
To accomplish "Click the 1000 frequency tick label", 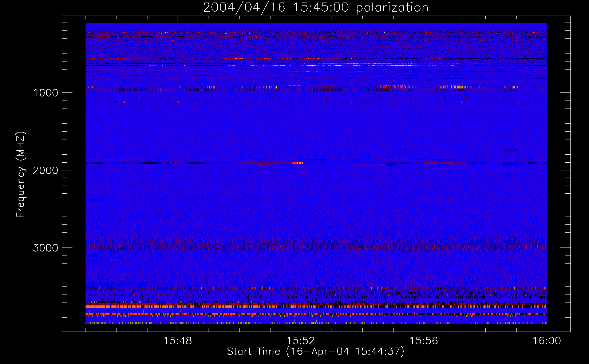I will 46,93.
